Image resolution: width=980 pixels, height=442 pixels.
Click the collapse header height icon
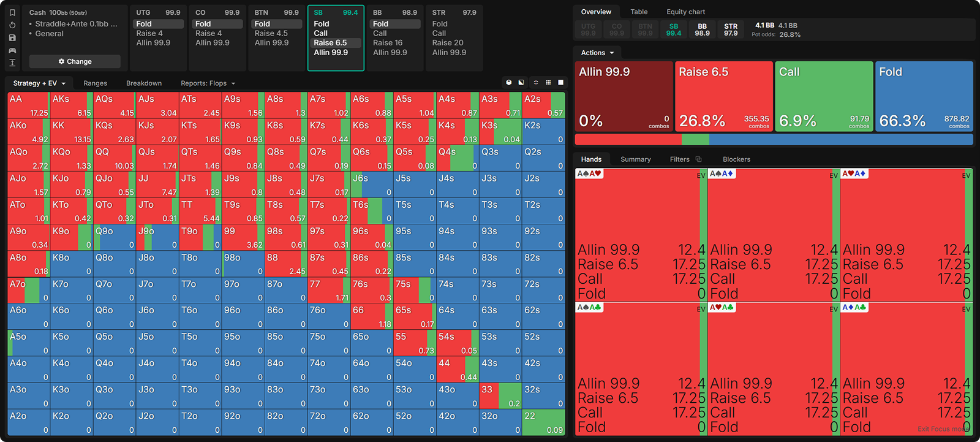click(x=12, y=63)
